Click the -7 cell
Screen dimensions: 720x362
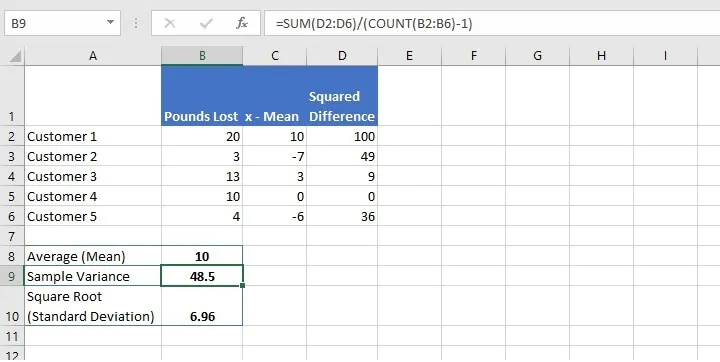(275, 156)
